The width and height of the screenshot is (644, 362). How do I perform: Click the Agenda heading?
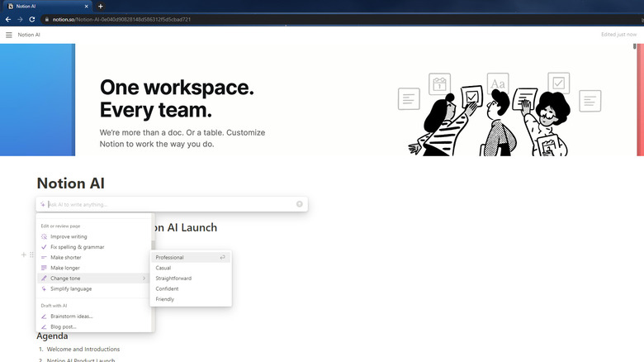click(x=52, y=336)
